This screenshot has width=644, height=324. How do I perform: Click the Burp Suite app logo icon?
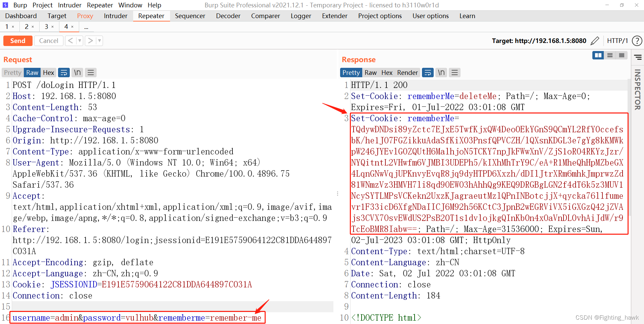click(5, 5)
